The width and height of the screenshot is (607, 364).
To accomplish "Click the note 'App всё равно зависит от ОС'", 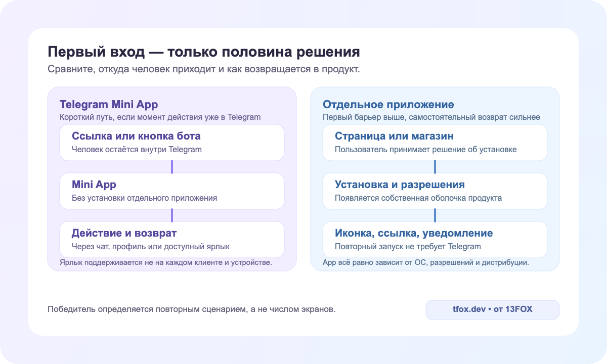I will pos(426,263).
